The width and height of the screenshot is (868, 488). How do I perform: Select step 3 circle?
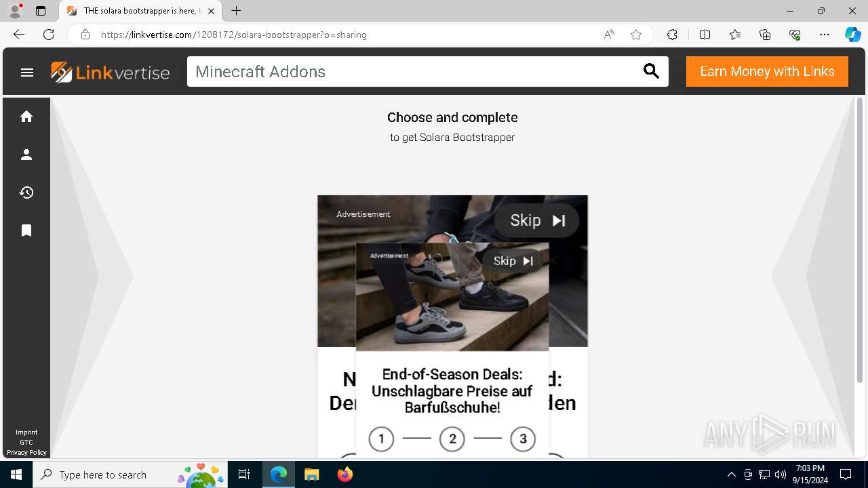pos(523,439)
